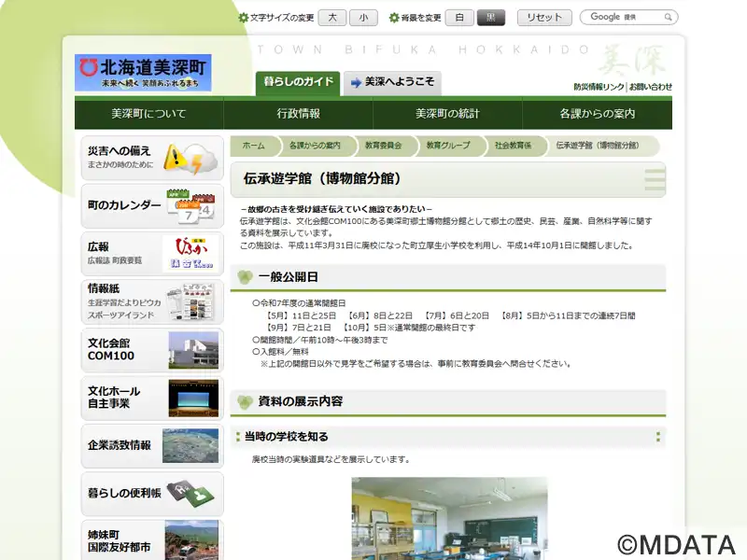The height and width of the screenshot is (560, 747).
Task: Expand the 行政情報 navigation menu
Action: click(298, 114)
